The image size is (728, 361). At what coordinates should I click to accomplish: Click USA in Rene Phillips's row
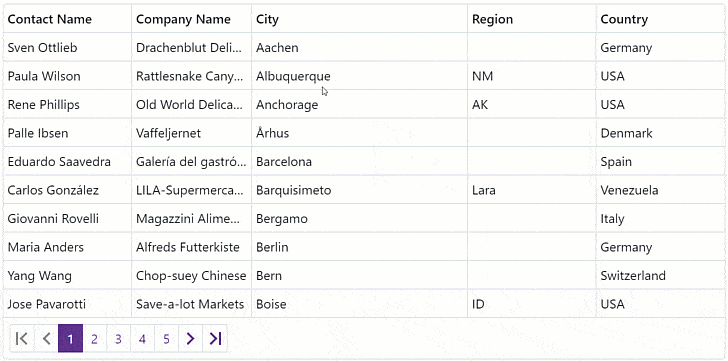tap(660, 104)
